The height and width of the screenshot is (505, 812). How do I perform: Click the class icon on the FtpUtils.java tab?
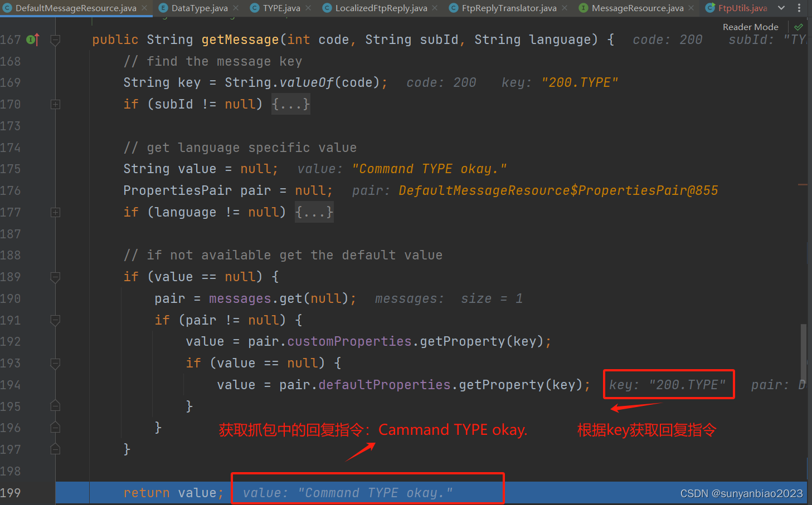point(710,8)
